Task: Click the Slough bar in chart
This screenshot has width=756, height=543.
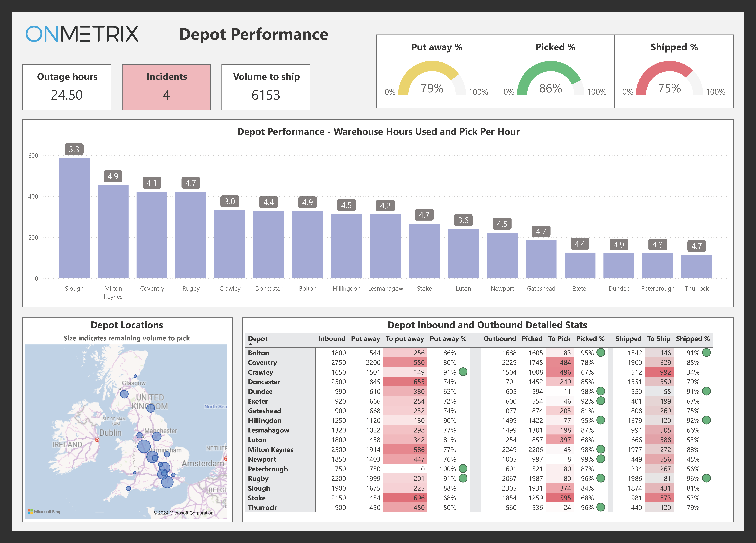Action: [74, 218]
